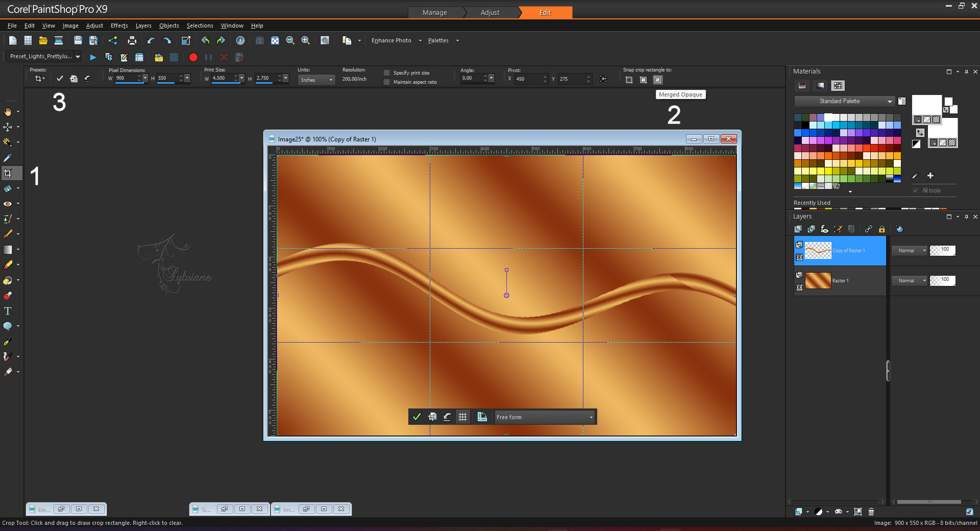Enable the Specify print size checkbox
Image resolution: width=980 pixels, height=531 pixels.
(x=386, y=73)
